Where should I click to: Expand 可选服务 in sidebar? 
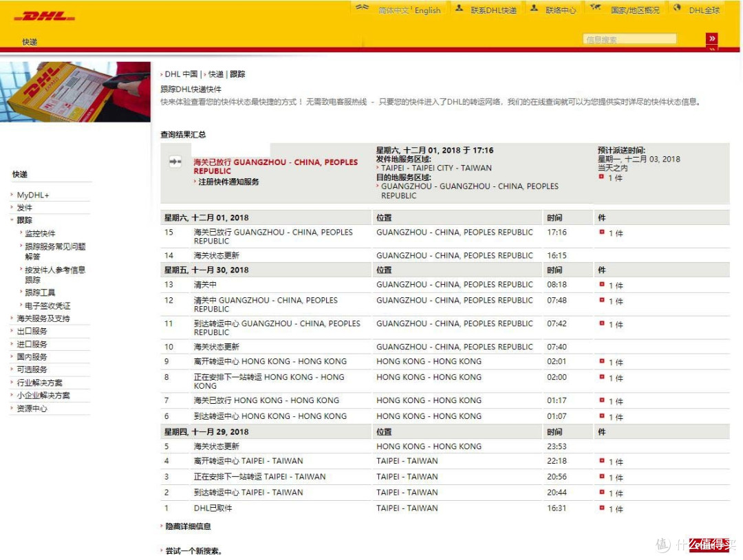[x=32, y=369]
